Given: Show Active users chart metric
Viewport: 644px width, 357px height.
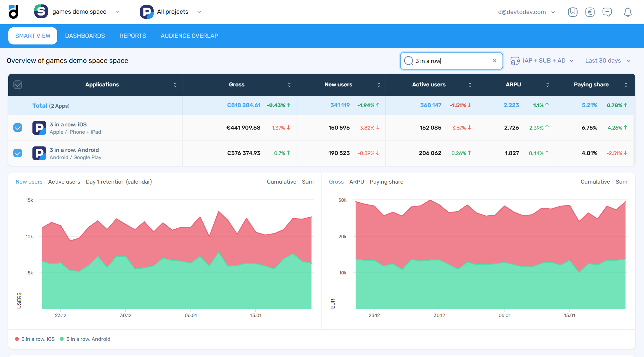Looking at the screenshot, I should point(64,182).
